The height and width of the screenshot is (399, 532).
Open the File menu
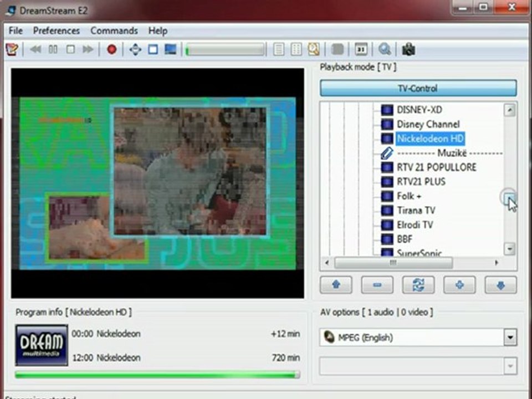pyautogui.click(x=16, y=30)
